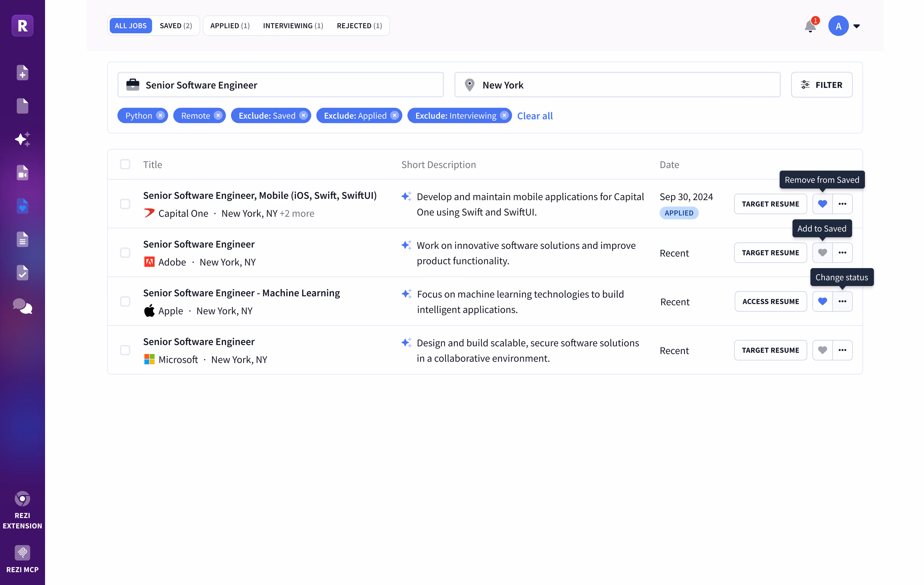
Task: Check the Capital One job row checkbox
Action: 125,204
